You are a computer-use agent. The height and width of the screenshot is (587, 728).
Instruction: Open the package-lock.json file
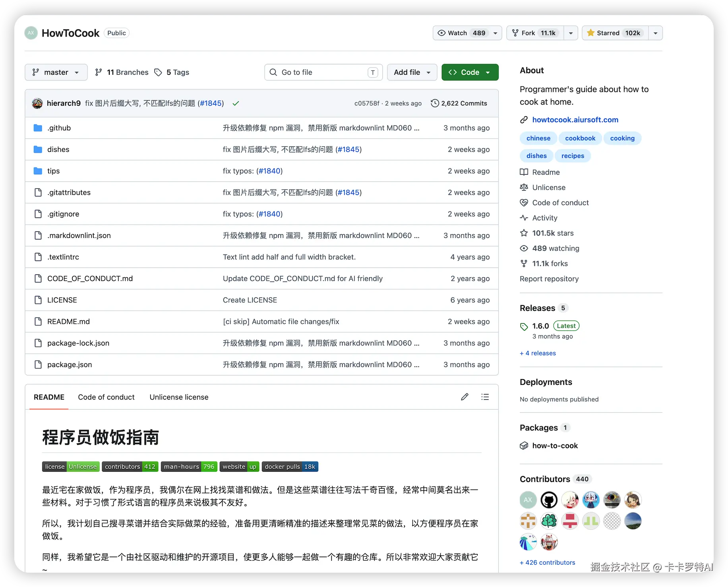click(x=78, y=343)
